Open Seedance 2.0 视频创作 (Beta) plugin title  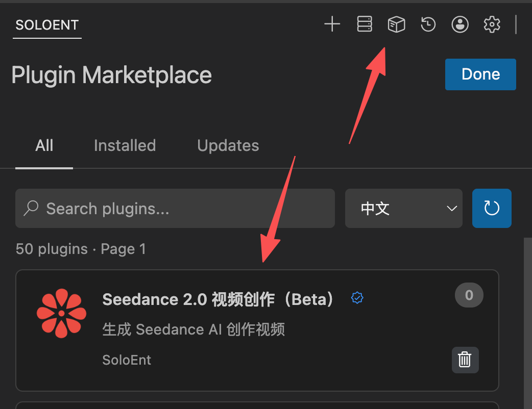(219, 299)
